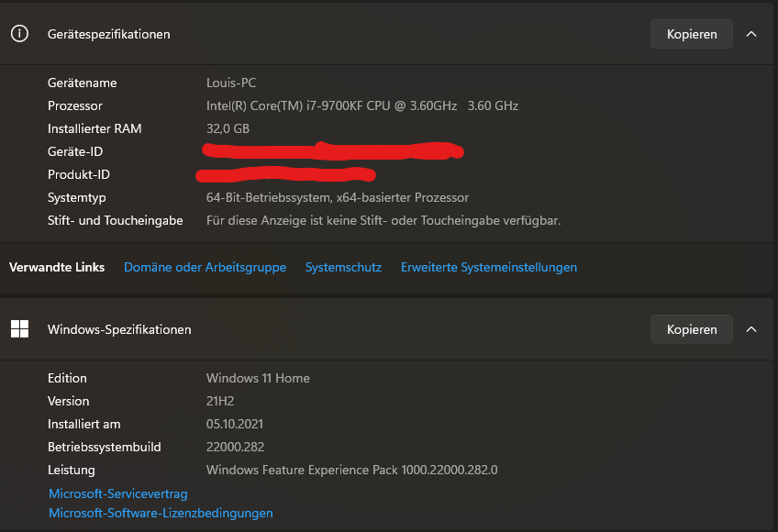Screen dimensions: 778x532
Task: Select the device name Louis-PC
Action: pyautogui.click(x=231, y=83)
